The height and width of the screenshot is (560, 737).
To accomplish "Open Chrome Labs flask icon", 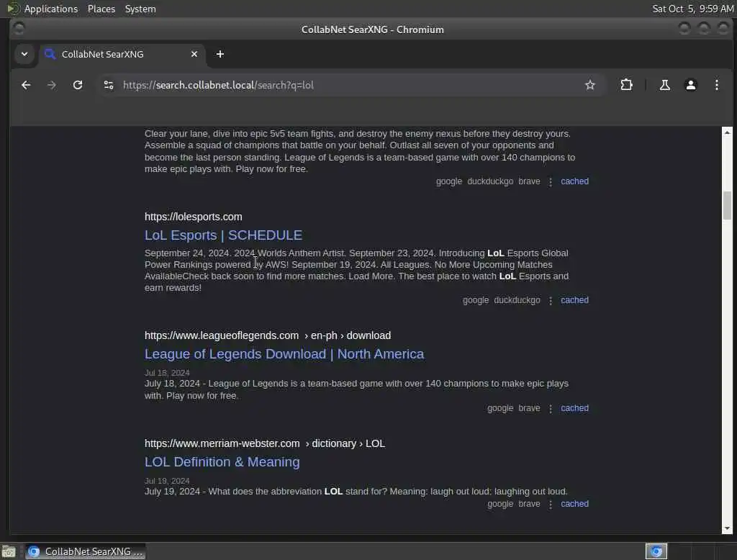I will point(664,85).
